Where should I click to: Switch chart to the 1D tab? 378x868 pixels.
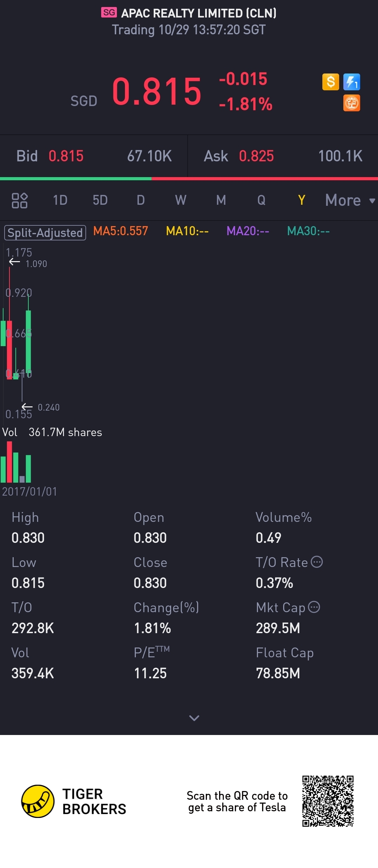(x=60, y=201)
